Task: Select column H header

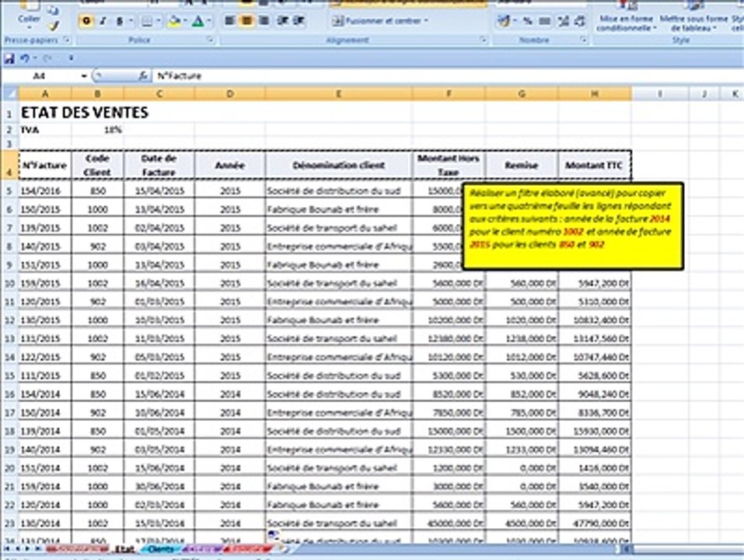Action: (x=595, y=93)
